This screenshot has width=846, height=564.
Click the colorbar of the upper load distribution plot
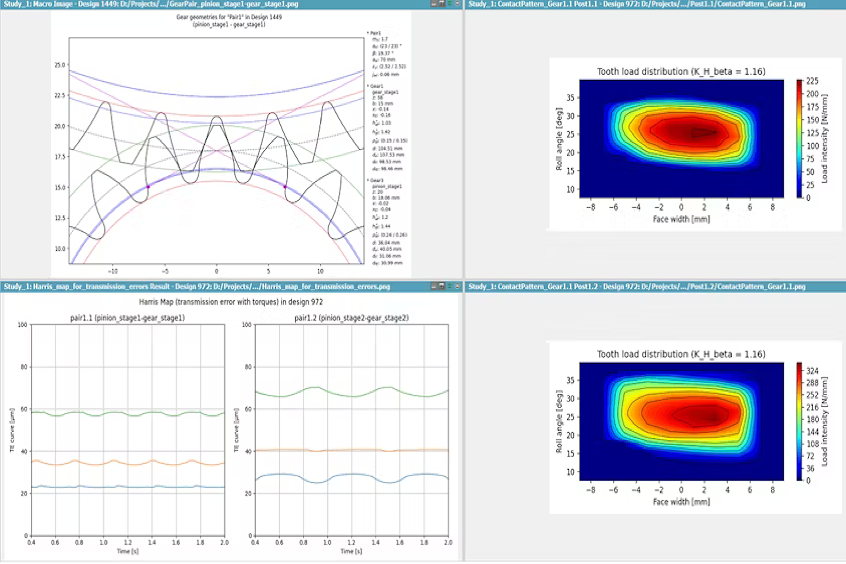[801, 138]
